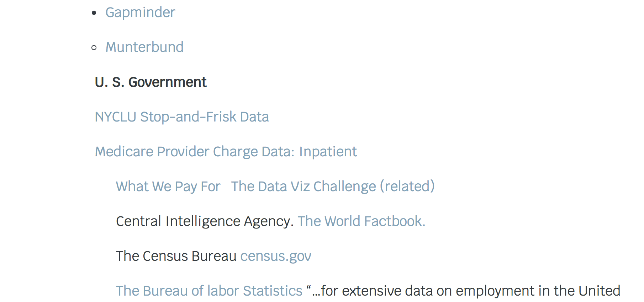This screenshot has height=302, width=644.
Task: Visit the What We Pay For link
Action: [168, 187]
